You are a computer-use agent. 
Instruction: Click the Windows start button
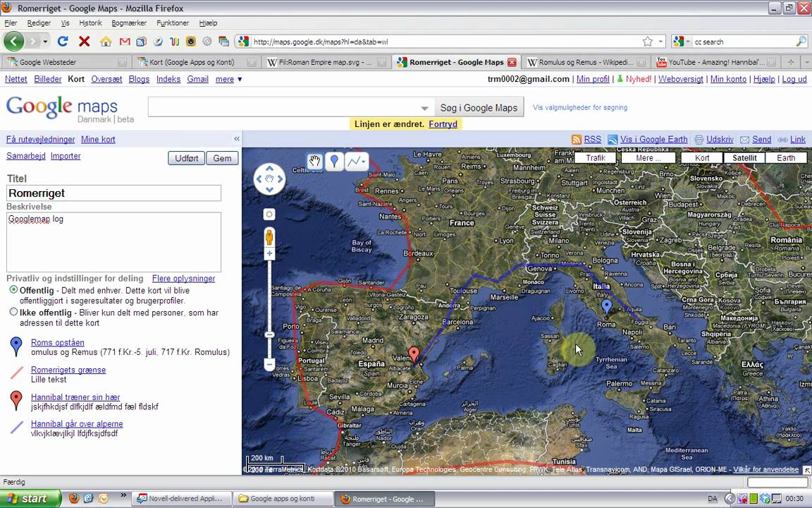(30, 499)
